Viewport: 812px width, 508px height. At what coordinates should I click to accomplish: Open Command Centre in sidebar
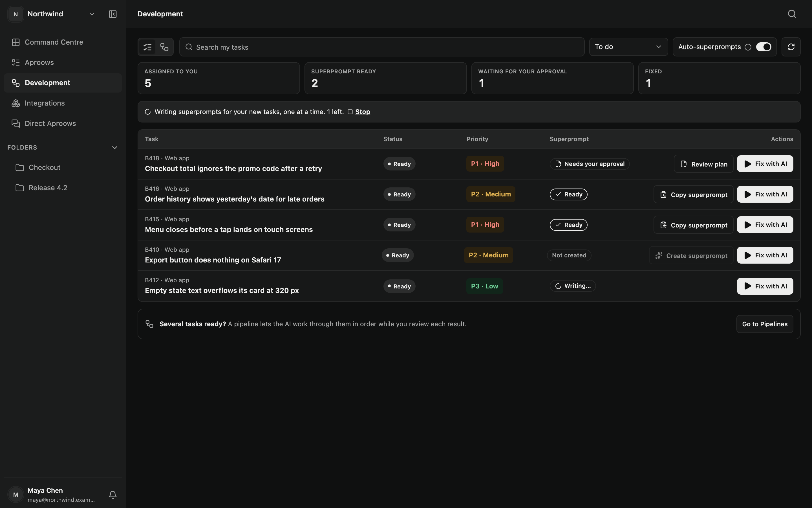[63, 42]
